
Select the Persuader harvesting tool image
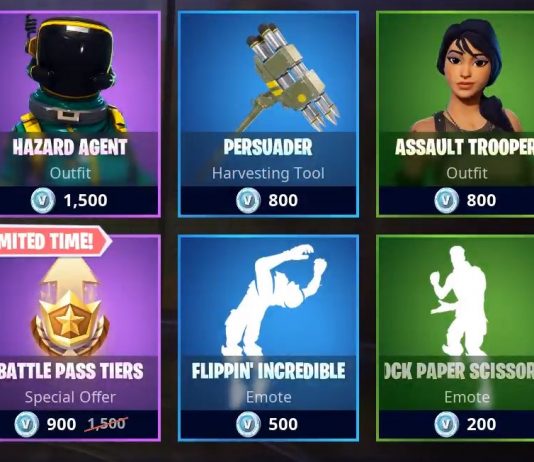pos(291,78)
